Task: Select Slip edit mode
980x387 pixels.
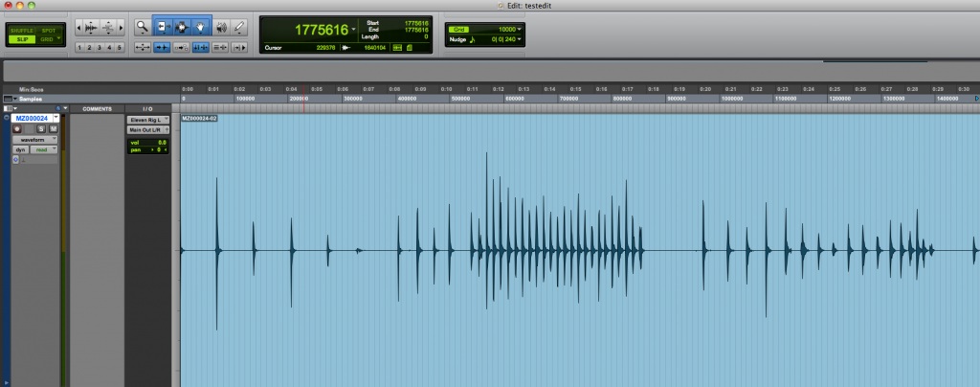Action: (x=22, y=39)
